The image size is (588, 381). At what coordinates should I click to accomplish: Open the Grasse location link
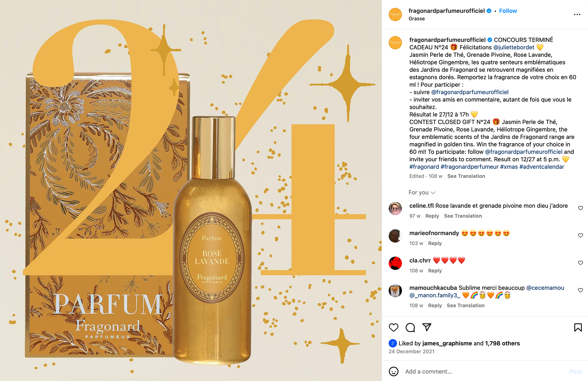[x=417, y=19]
